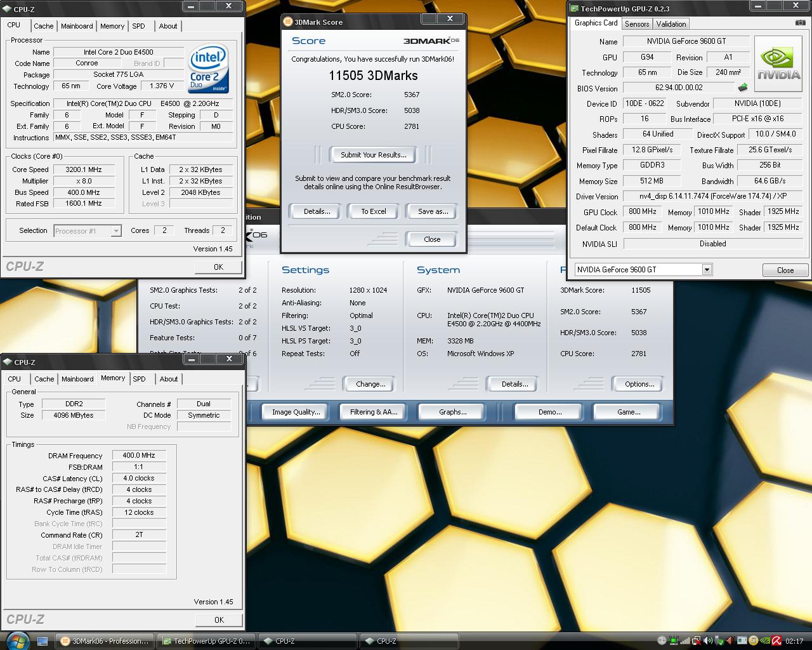
Task: Click the volume speaker tray icon
Action: click(x=708, y=641)
